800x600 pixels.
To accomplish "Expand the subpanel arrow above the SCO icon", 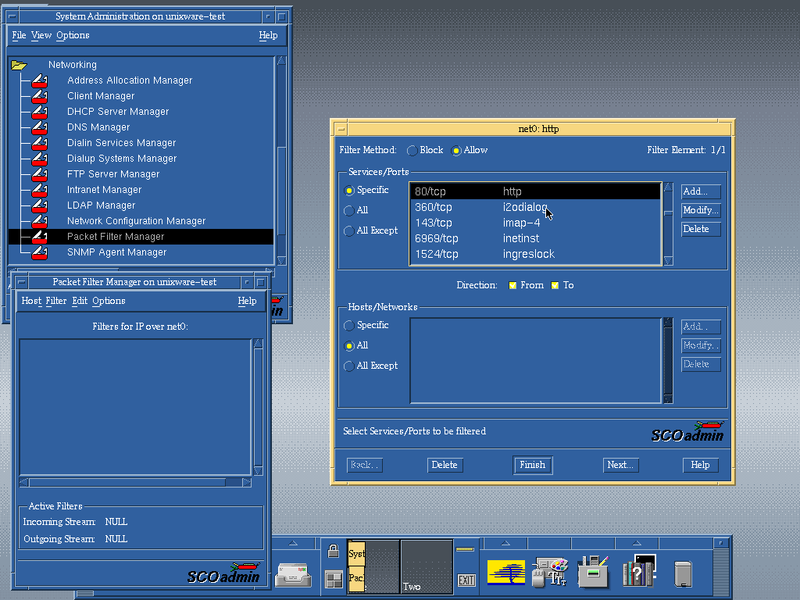I will click(x=506, y=543).
